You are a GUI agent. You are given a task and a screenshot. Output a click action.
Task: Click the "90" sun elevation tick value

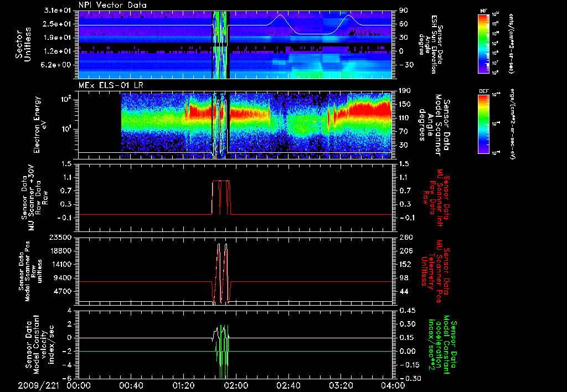coord(403,11)
